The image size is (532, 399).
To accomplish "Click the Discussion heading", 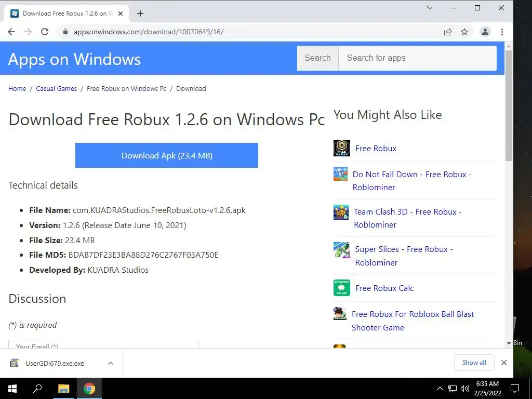I will tap(37, 299).
